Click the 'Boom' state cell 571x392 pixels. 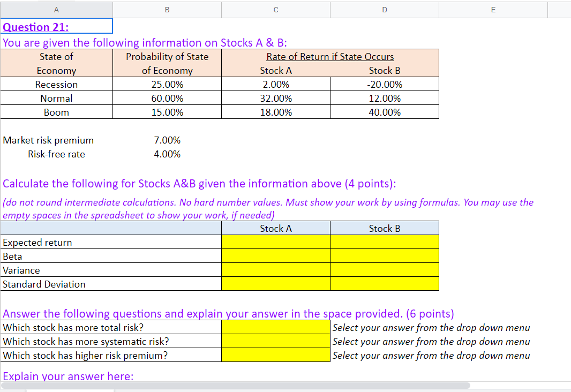56,112
